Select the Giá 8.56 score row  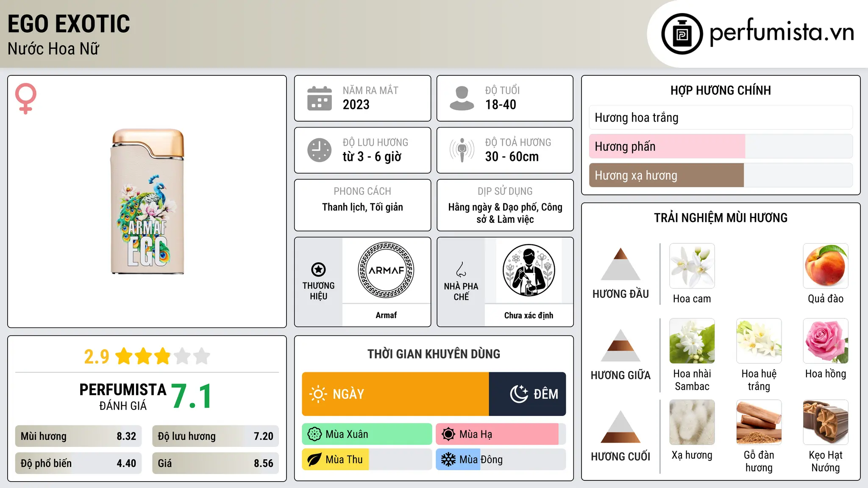[x=216, y=463]
